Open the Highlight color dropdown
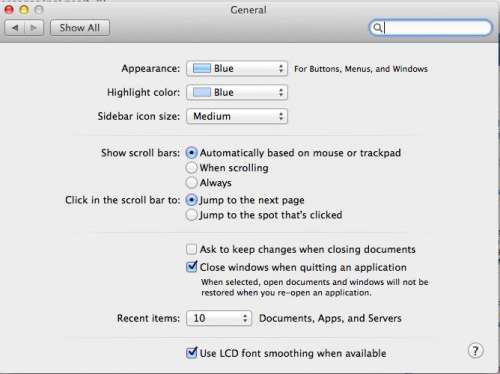This screenshot has width=500, height=374. point(237,92)
